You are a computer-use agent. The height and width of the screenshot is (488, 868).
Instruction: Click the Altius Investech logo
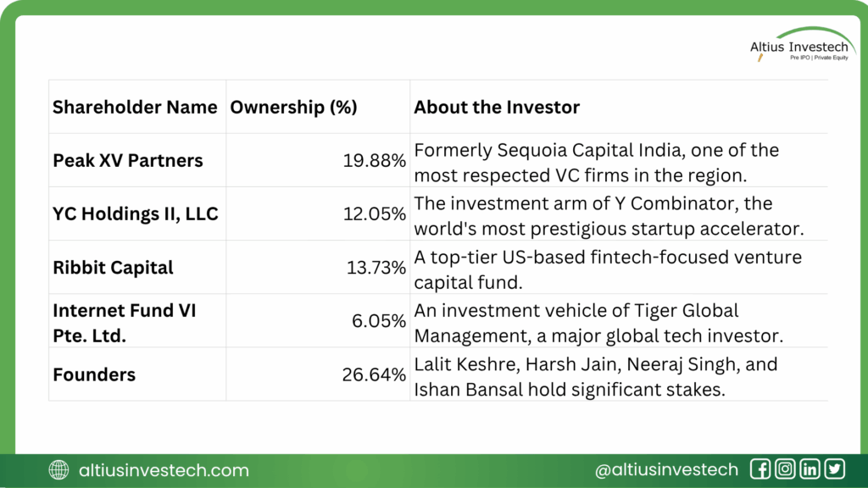[798, 53]
